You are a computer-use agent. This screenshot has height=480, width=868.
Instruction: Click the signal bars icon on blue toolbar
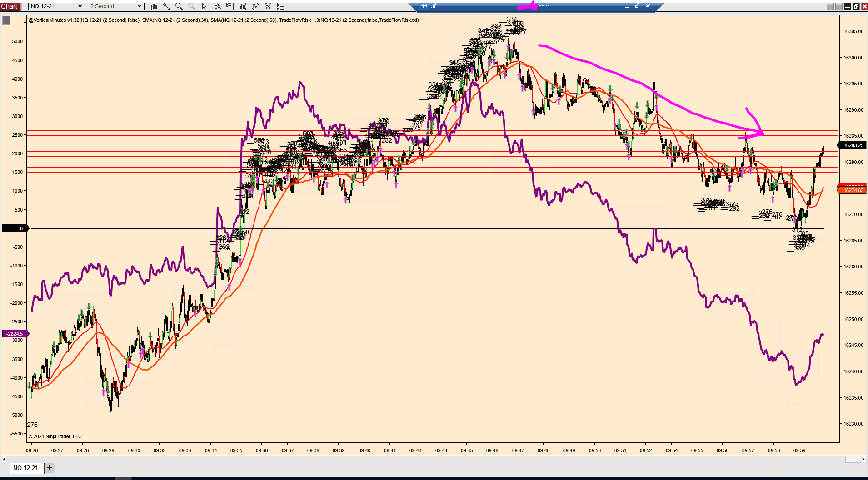[434, 6]
